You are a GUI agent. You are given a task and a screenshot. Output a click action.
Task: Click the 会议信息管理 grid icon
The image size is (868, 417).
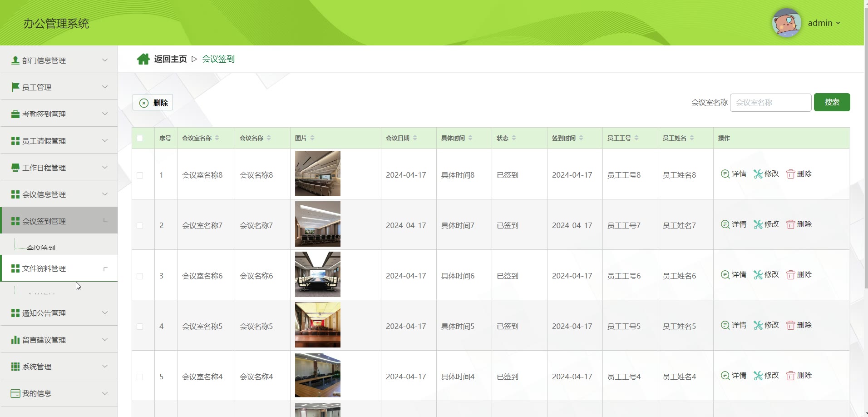tap(15, 194)
